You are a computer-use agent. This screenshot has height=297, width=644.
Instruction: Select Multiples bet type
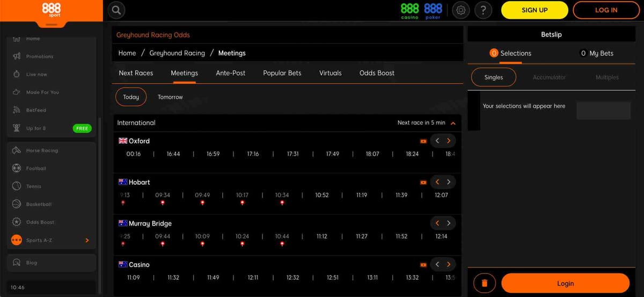607,77
